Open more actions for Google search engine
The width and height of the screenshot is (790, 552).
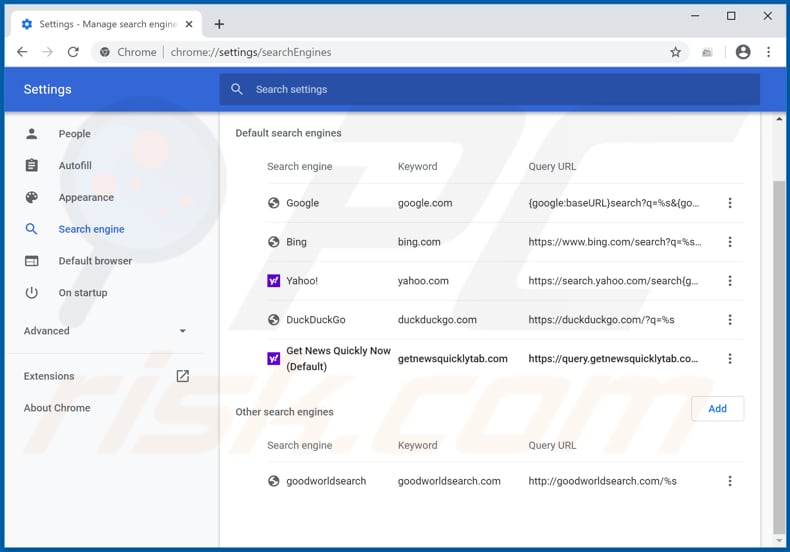click(730, 203)
